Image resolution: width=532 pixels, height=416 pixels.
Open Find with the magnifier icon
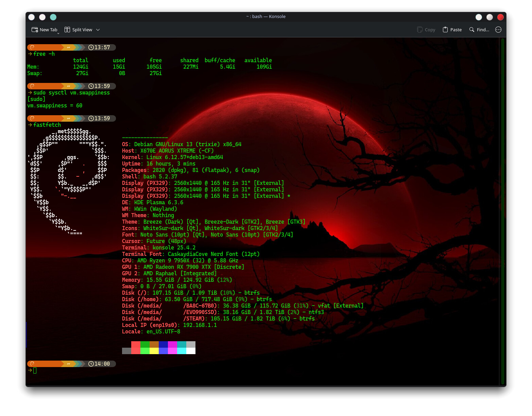(472, 30)
